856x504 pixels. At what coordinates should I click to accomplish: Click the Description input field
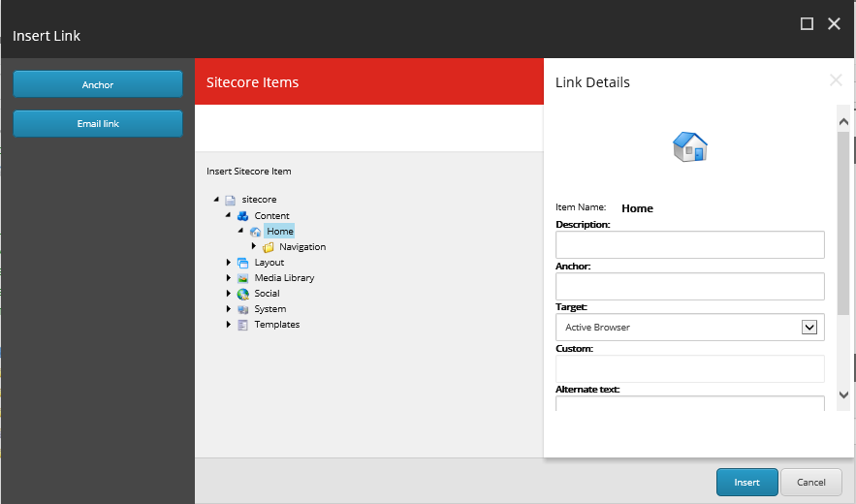pos(690,244)
